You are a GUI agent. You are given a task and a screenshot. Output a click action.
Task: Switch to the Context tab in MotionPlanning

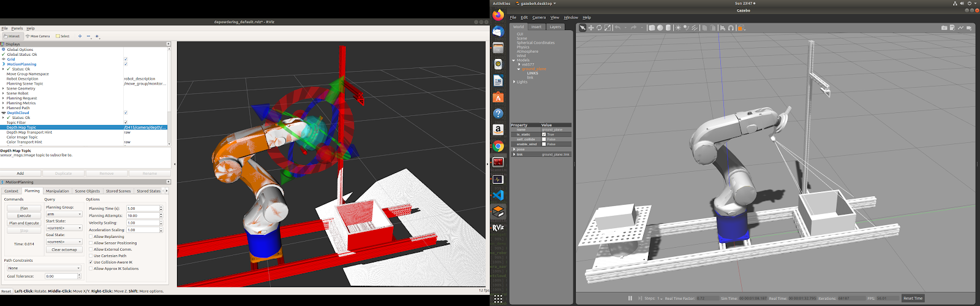pyautogui.click(x=12, y=191)
